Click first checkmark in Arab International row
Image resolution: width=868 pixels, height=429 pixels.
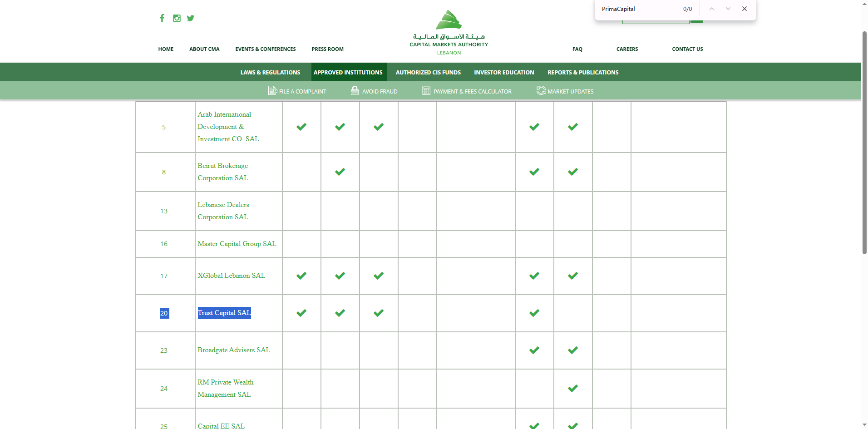point(301,127)
